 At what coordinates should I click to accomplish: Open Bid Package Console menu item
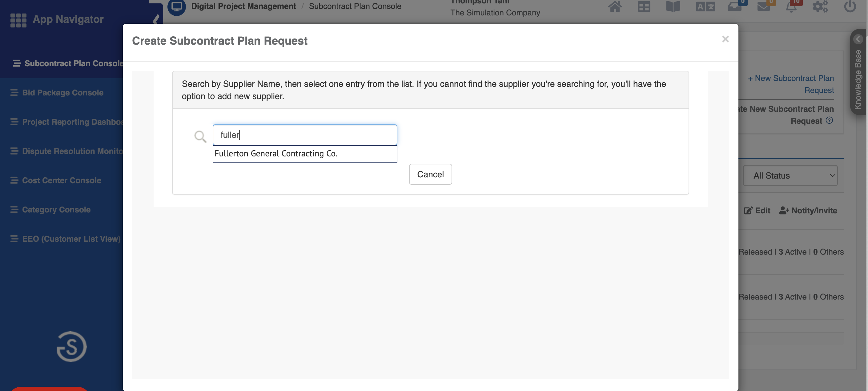(x=63, y=93)
